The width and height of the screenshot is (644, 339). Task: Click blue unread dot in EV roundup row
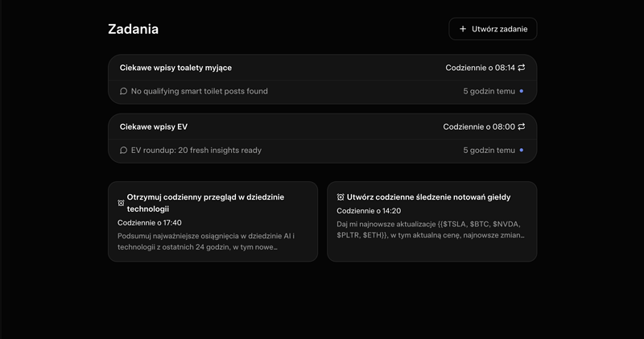point(522,150)
